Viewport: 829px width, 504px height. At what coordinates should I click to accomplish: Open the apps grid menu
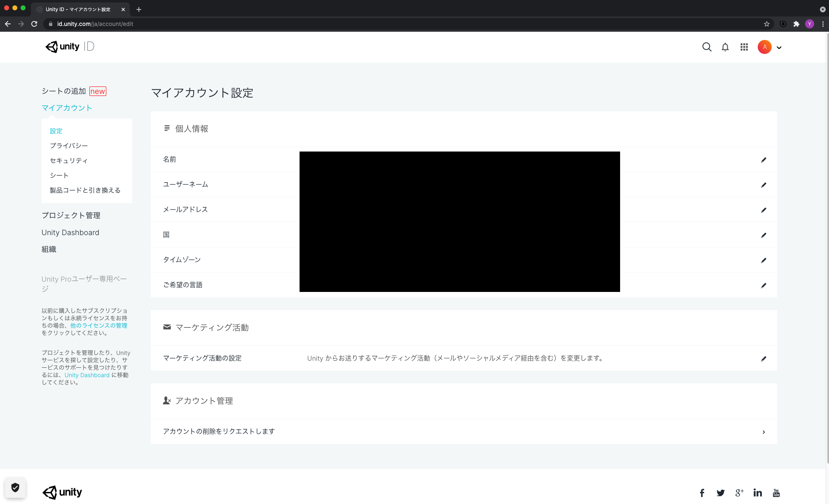point(744,47)
